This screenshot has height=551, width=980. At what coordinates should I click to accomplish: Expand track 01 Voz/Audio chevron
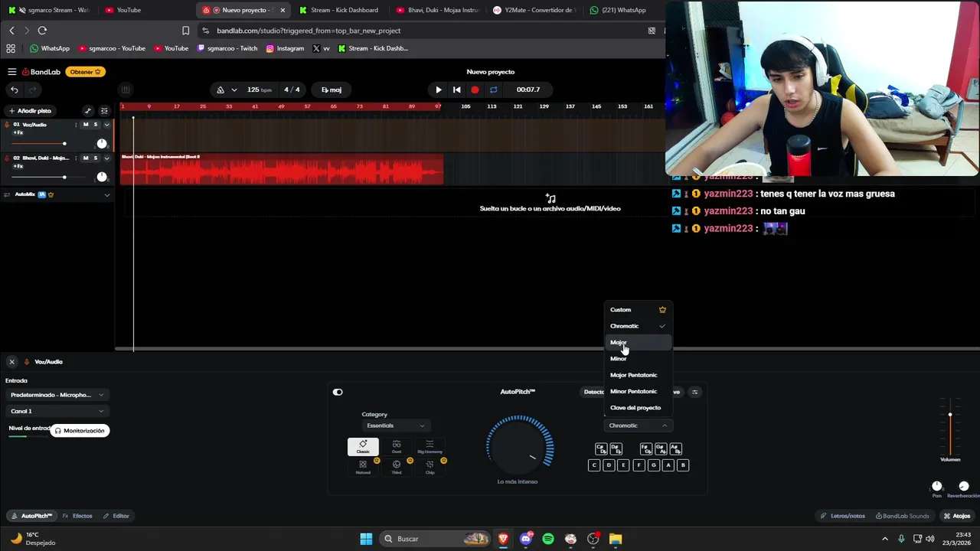[106, 124]
